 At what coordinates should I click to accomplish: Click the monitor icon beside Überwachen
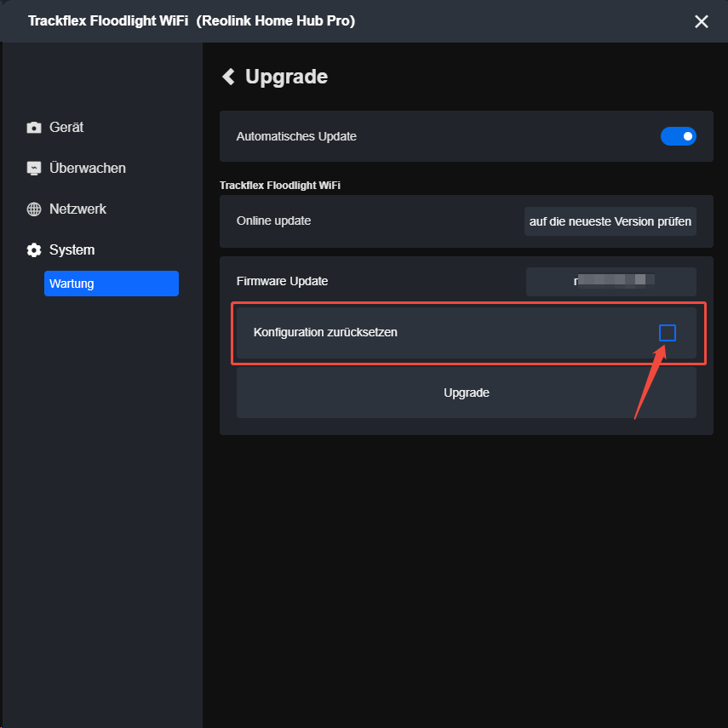(x=34, y=168)
